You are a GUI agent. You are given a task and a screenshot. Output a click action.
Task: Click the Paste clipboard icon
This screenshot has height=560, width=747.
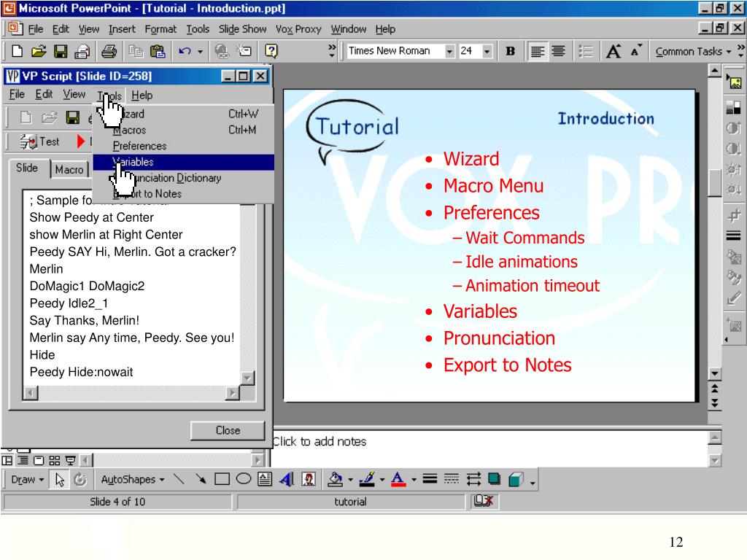coord(158,51)
